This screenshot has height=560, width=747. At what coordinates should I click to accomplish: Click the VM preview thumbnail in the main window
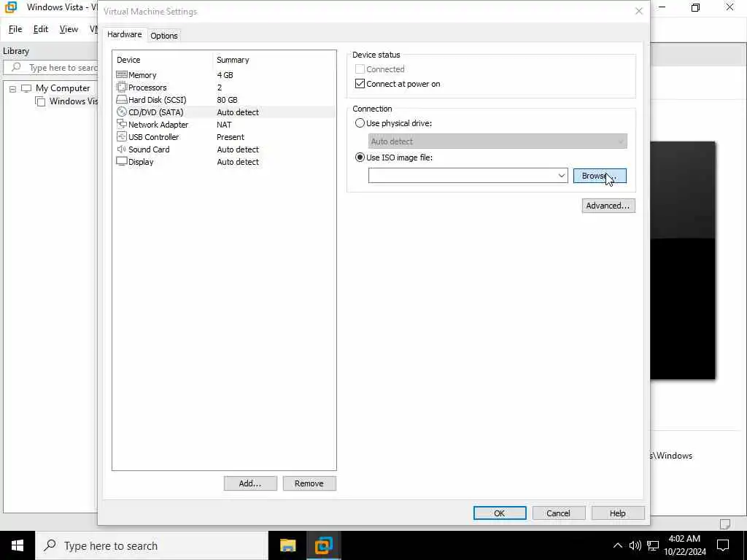pyautogui.click(x=683, y=260)
